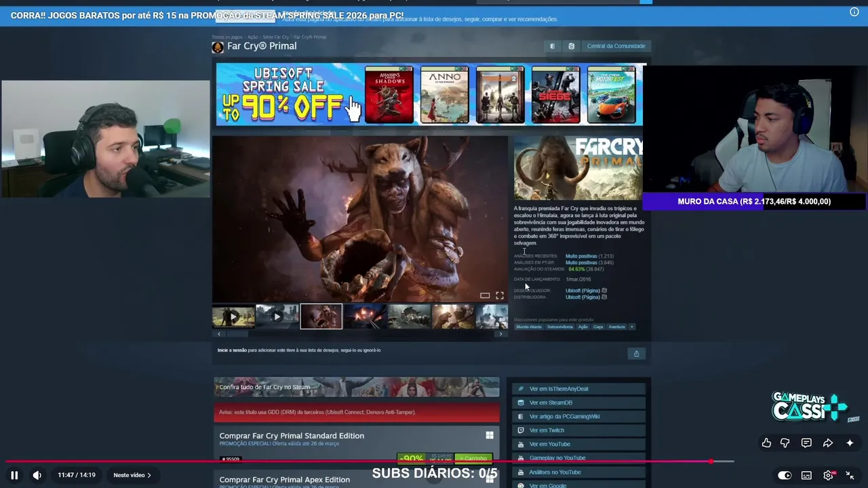Play the second trailer thumbnail

tap(277, 317)
